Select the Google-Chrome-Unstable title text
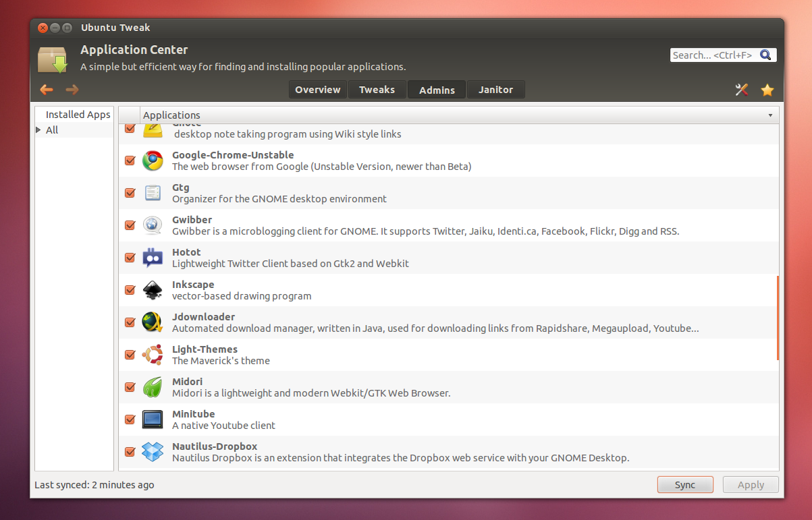Screen dimensions: 812x520 tap(233, 155)
